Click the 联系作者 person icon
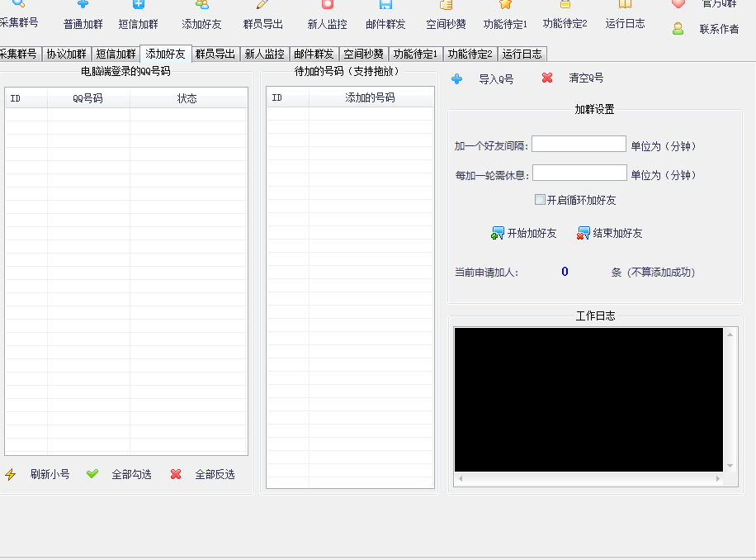This screenshot has height=560, width=756. click(x=678, y=29)
